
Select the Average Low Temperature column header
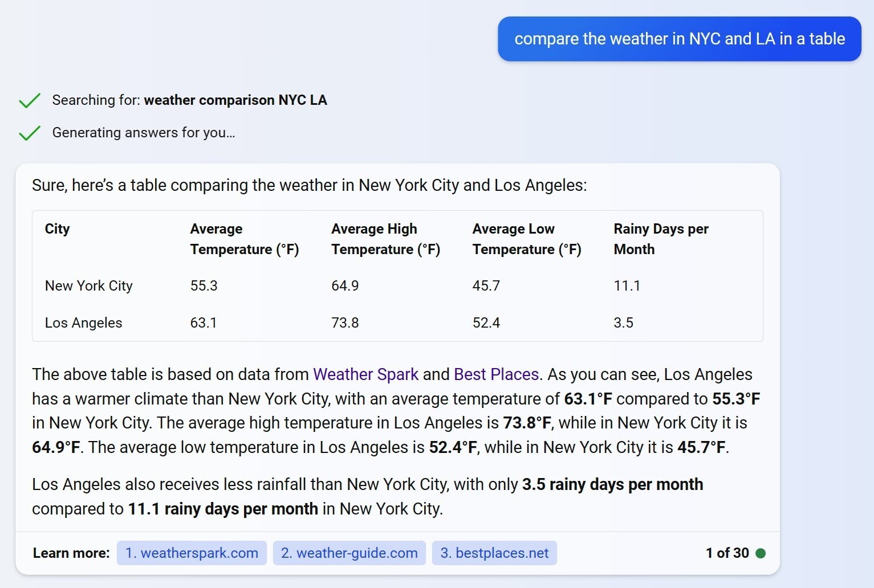point(526,239)
